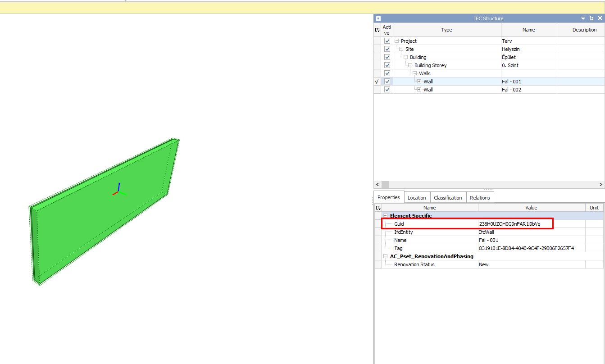
Task: Collapse the Walls tree node
Action: click(x=414, y=73)
